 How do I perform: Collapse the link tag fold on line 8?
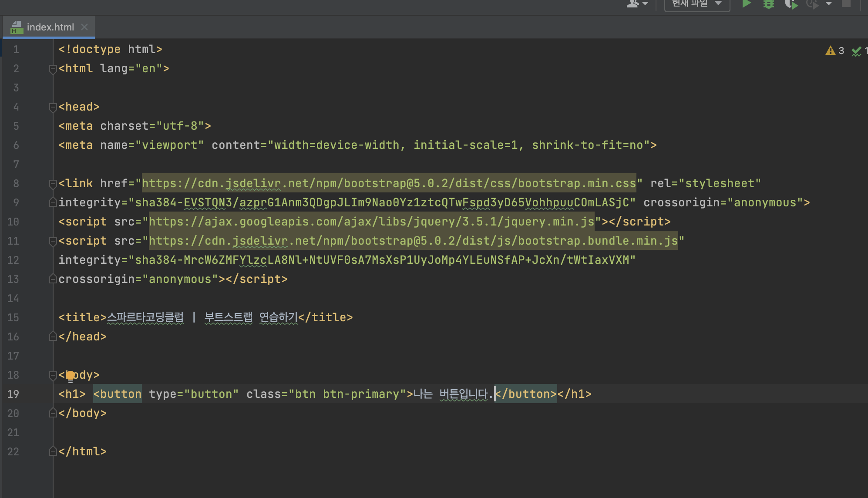click(x=53, y=184)
